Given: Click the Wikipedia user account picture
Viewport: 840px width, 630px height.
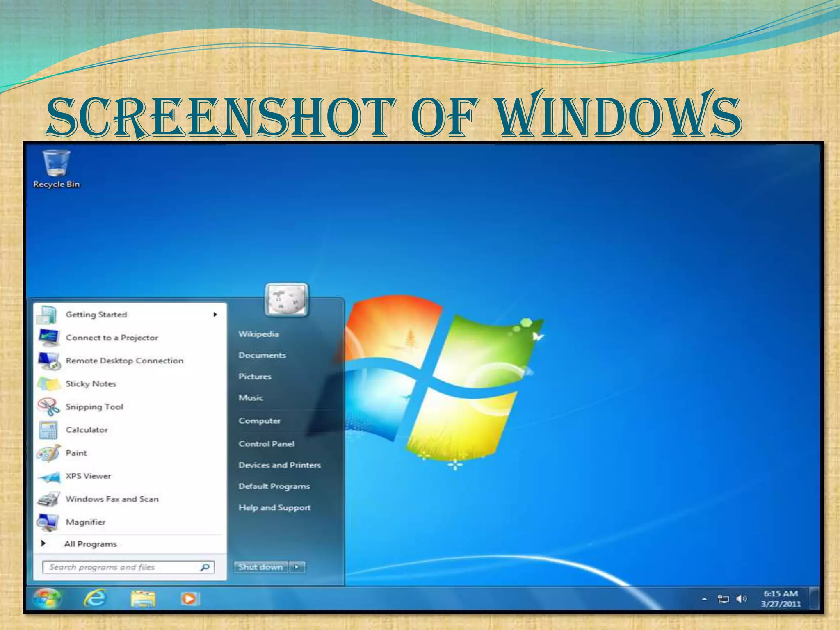Looking at the screenshot, I should 287,300.
